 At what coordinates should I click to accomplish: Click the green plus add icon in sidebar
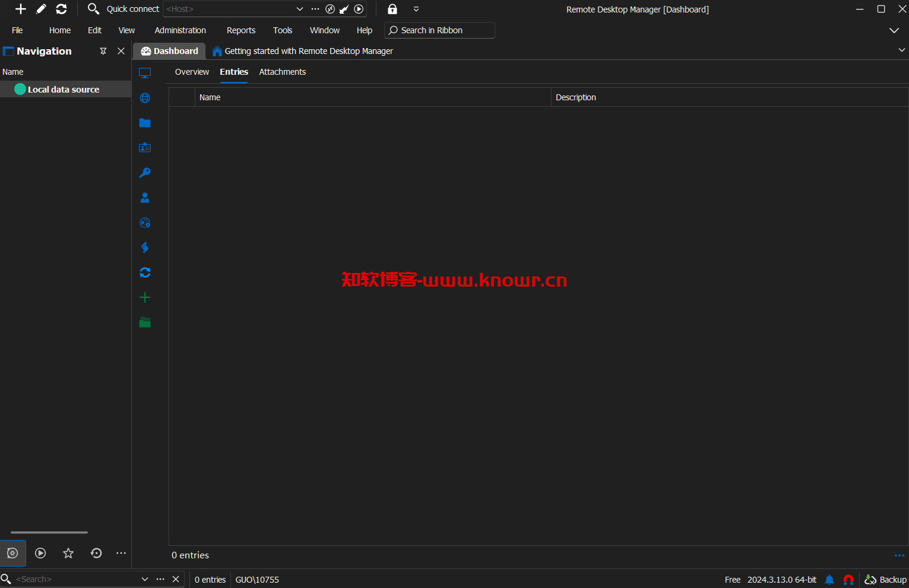[145, 297]
